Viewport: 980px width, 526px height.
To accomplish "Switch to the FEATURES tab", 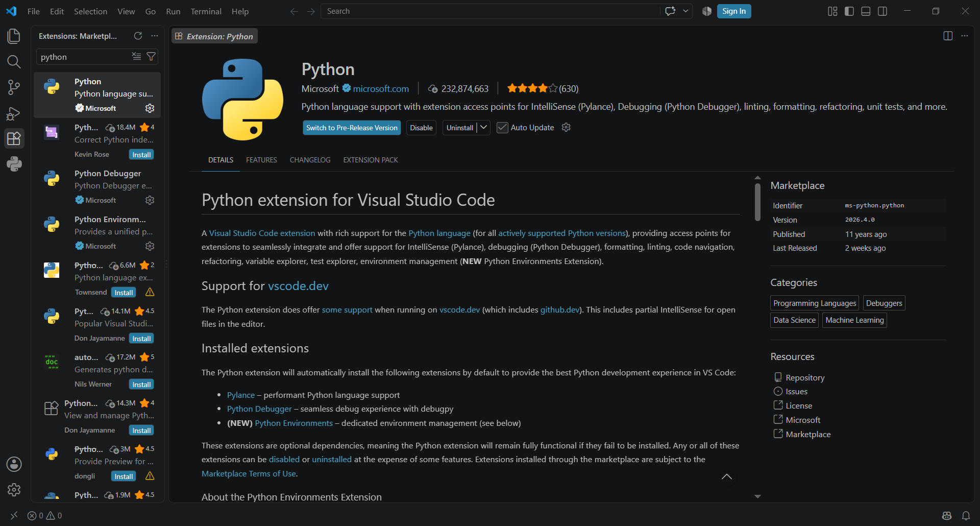I will click(x=261, y=160).
